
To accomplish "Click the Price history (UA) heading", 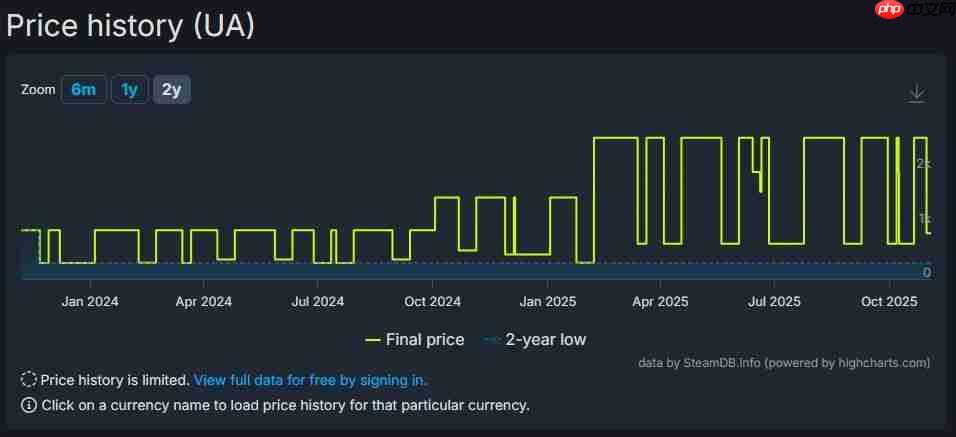I will (131, 25).
